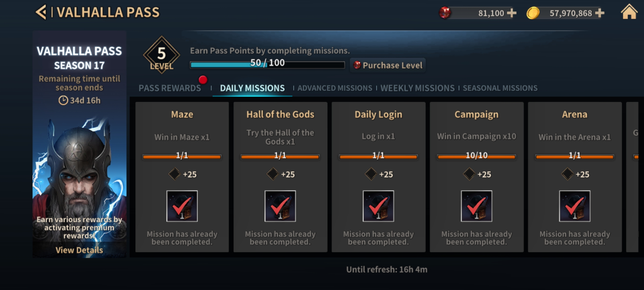Open the Advanced Missions tab
The width and height of the screenshot is (644, 290).
[x=335, y=88]
